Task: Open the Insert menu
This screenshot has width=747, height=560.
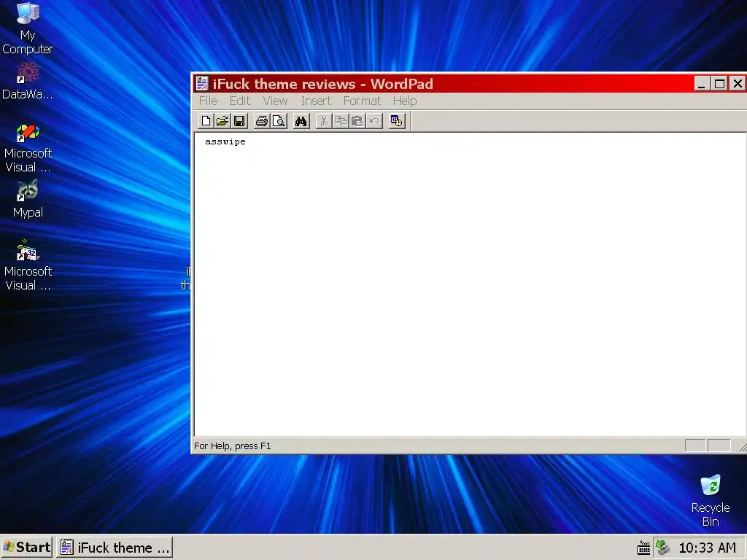Action: (316, 101)
